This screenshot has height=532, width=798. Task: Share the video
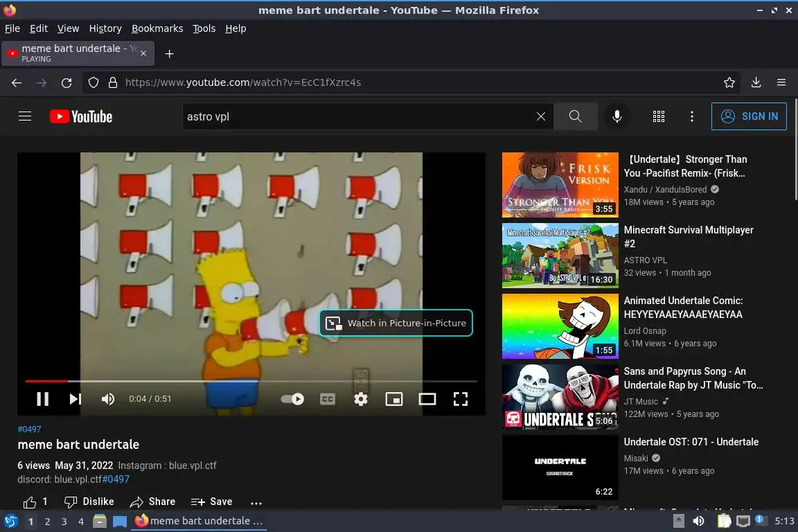[152, 502]
